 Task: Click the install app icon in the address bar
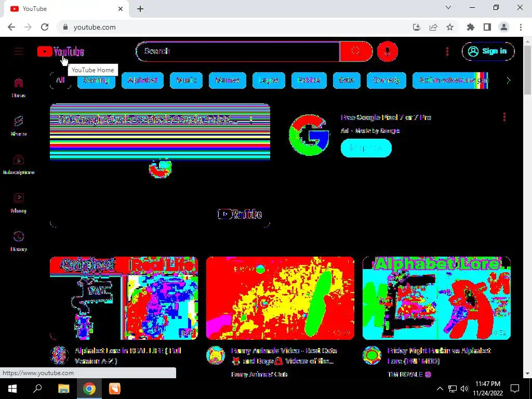(417, 27)
